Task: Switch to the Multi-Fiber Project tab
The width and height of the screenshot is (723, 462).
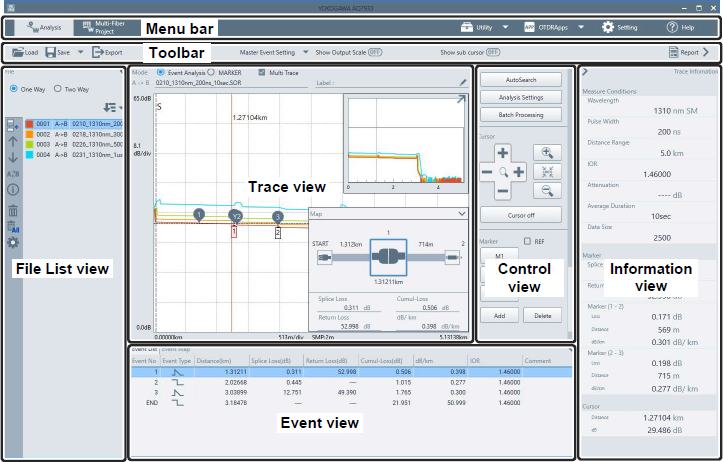Action: (x=101, y=27)
